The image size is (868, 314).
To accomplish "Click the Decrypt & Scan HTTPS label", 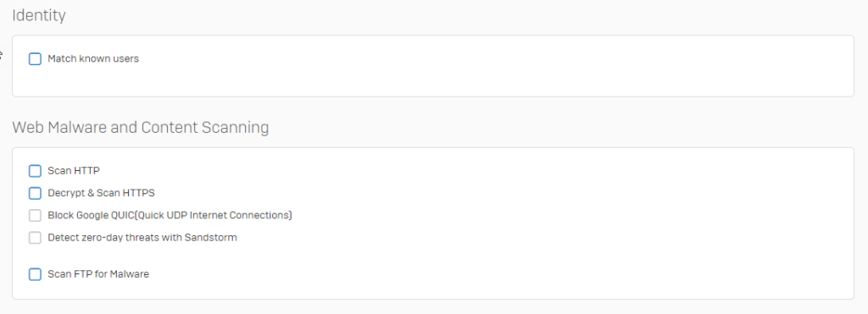I will [102, 194].
